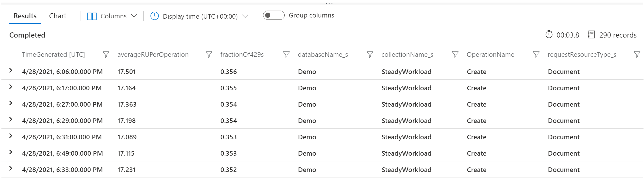Click the TimeGenerated [UTC] column header
Image resolution: width=644 pixels, height=178 pixels.
53,54
